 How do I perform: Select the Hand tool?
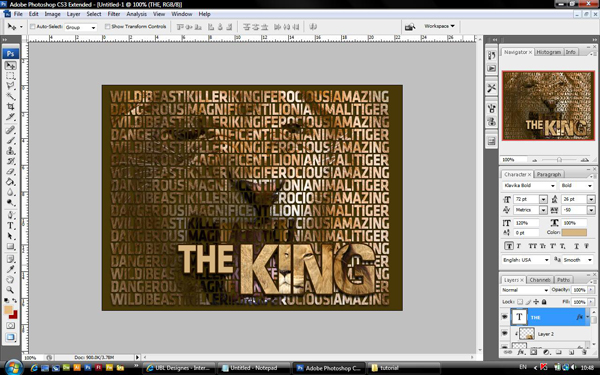pos(10,280)
